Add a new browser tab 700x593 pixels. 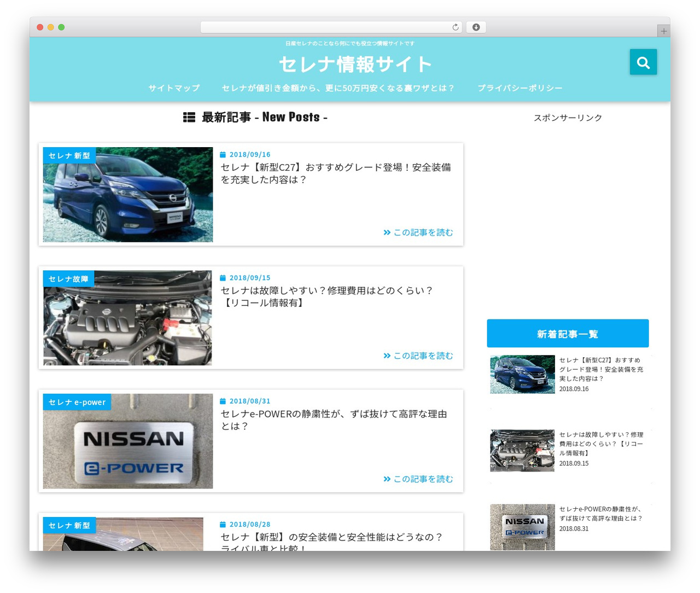663,31
